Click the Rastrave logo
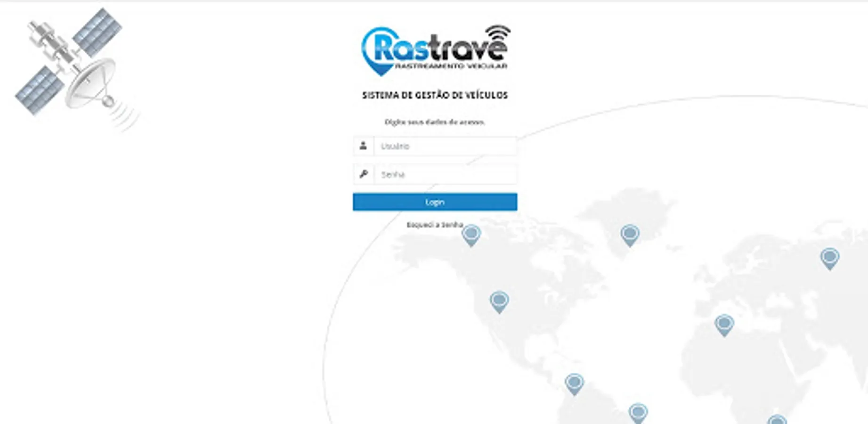The height and width of the screenshot is (424, 868). [x=436, y=50]
